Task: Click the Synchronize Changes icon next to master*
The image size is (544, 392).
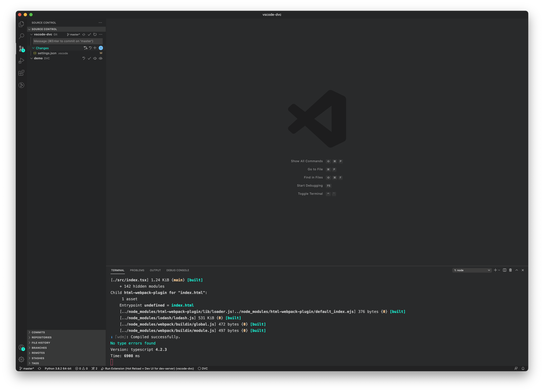Action: tap(84, 34)
